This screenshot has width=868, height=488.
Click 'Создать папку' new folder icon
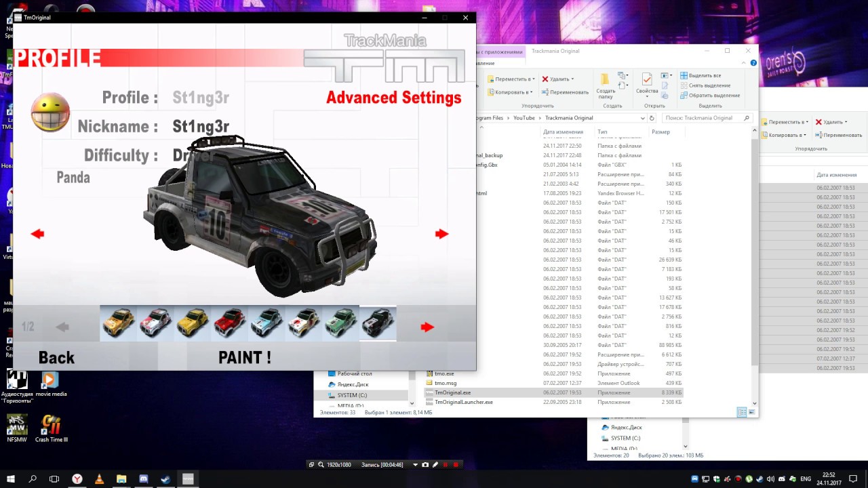(606, 85)
